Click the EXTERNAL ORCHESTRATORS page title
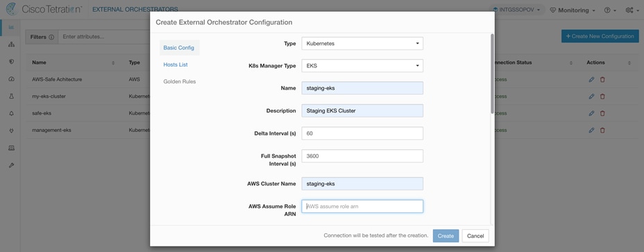 (135, 9)
